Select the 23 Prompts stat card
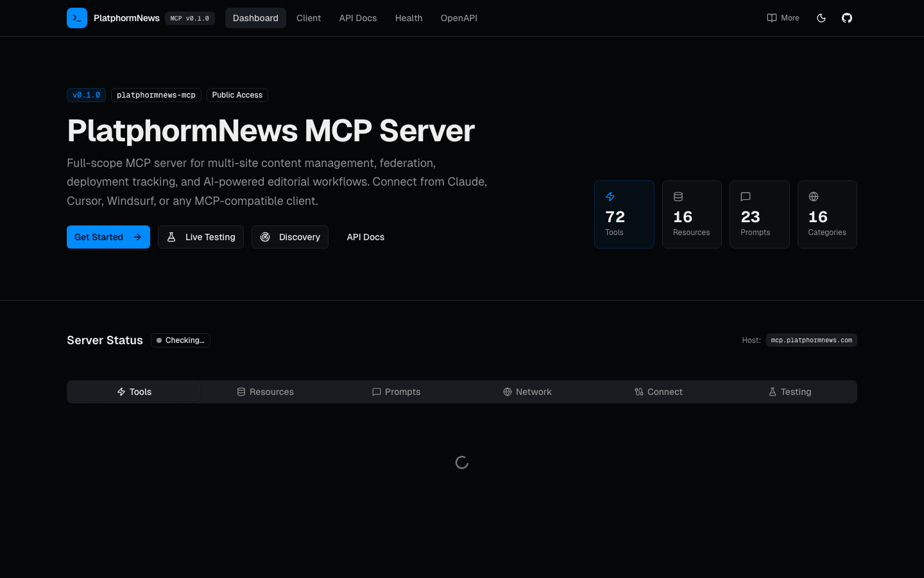This screenshot has height=578, width=924. coord(760,215)
